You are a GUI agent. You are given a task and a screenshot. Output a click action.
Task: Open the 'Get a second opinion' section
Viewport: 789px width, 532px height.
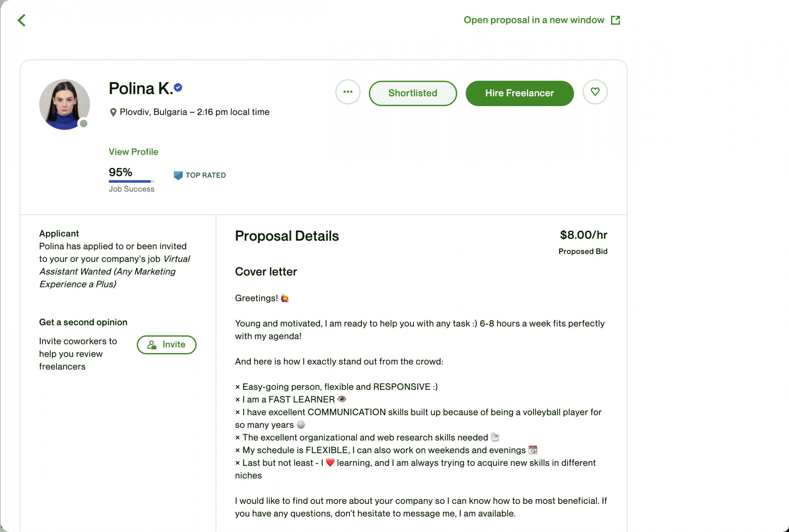point(83,322)
